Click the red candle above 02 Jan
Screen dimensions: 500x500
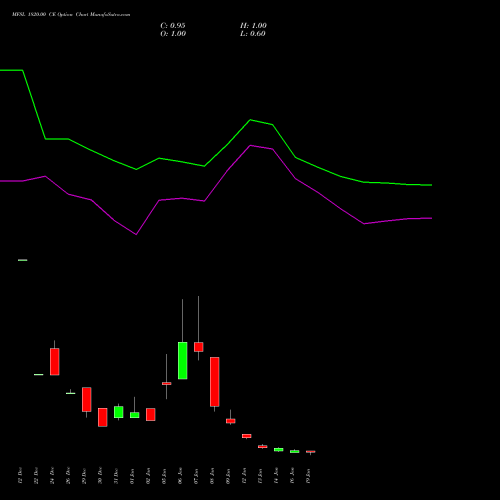pyautogui.click(x=151, y=414)
